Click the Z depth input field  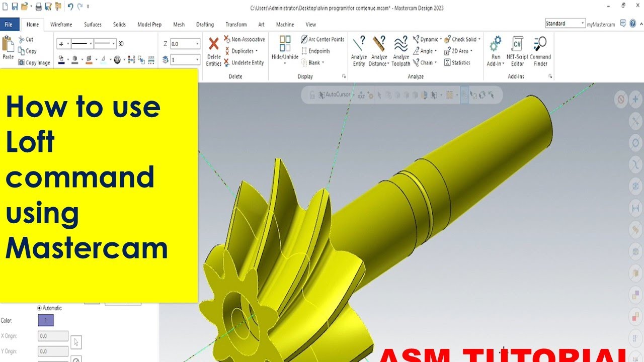185,44
